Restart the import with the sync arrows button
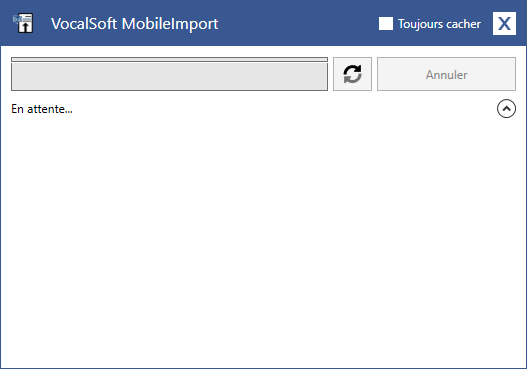Screen dimensions: 527x369 (x=352, y=74)
